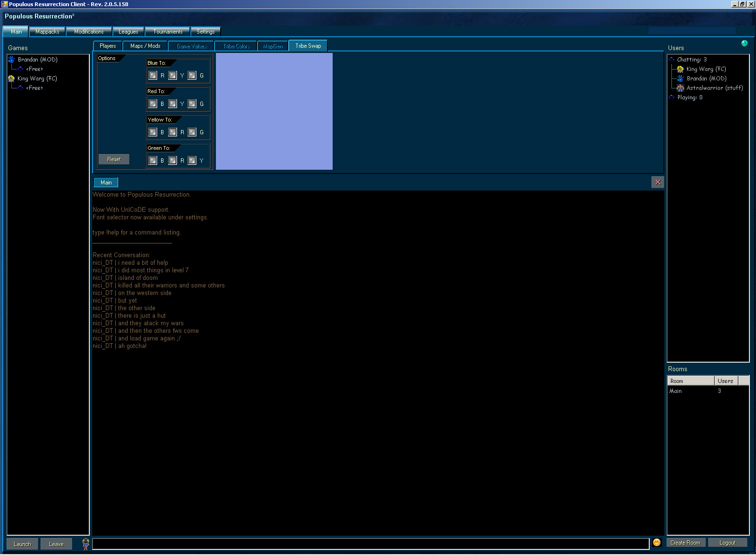Click Free slot icon under King Warg game
Viewport: 756px width, 556px height.
coord(20,88)
